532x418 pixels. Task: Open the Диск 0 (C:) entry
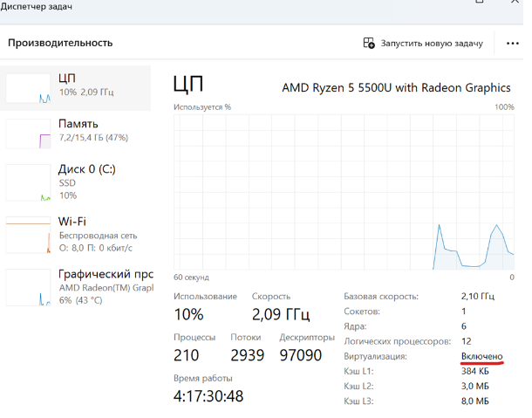(x=75, y=182)
